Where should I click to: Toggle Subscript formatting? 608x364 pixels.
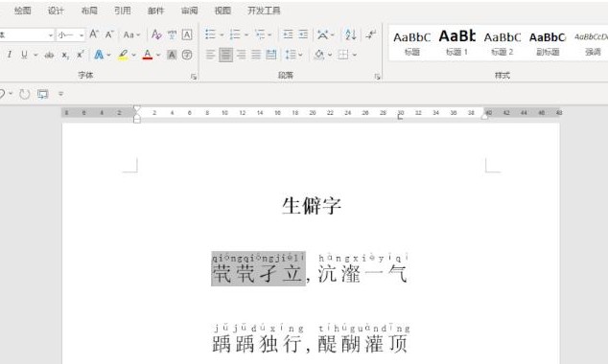point(65,55)
